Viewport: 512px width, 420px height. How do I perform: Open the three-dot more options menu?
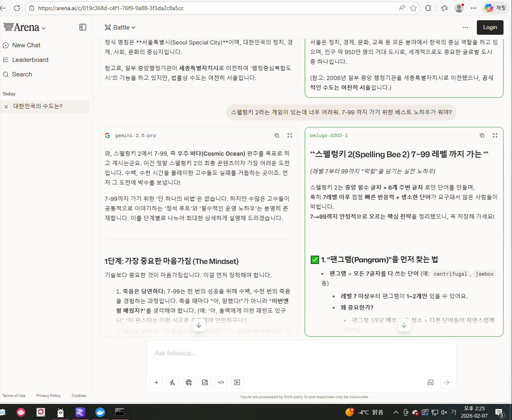tap(466, 27)
